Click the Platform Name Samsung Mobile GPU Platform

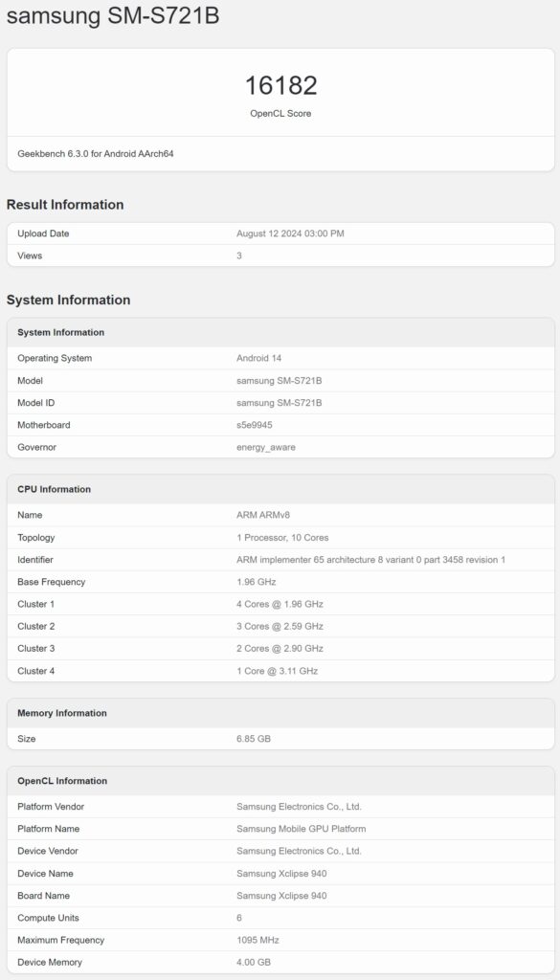pos(302,829)
